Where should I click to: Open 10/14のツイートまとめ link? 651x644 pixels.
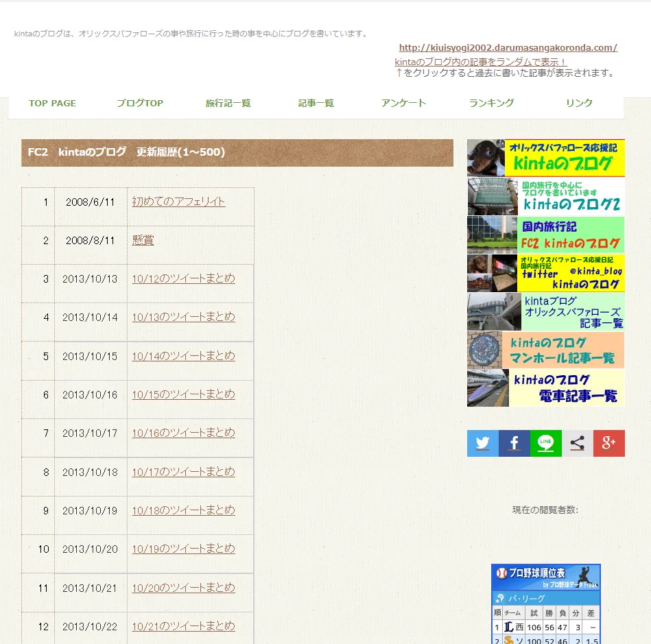click(x=184, y=356)
